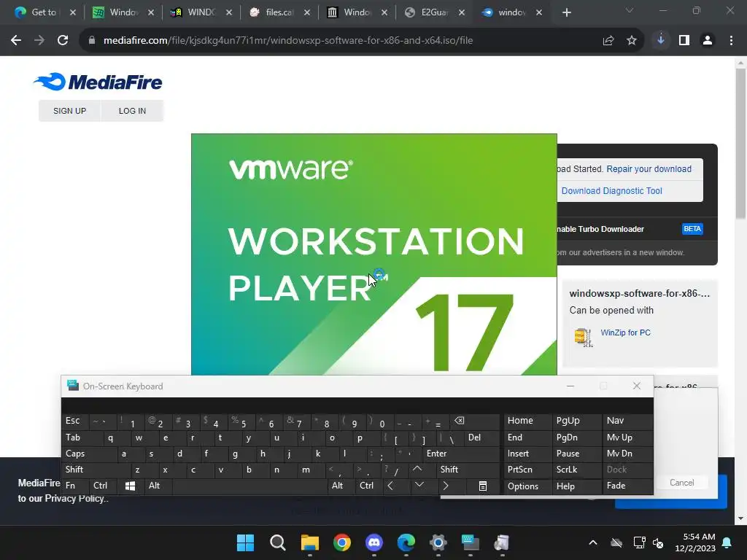Open Chrome three-dot menu

pyautogui.click(x=731, y=41)
